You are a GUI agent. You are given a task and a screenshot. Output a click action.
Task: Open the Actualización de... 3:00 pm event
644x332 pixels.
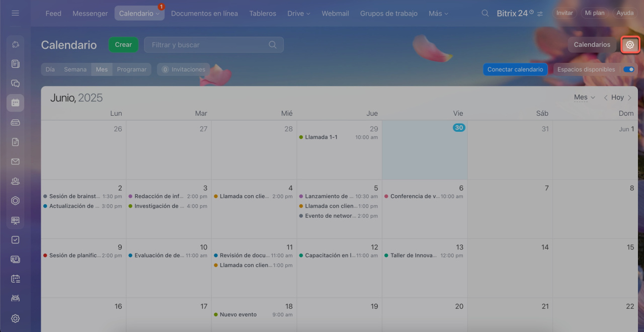pyautogui.click(x=83, y=206)
